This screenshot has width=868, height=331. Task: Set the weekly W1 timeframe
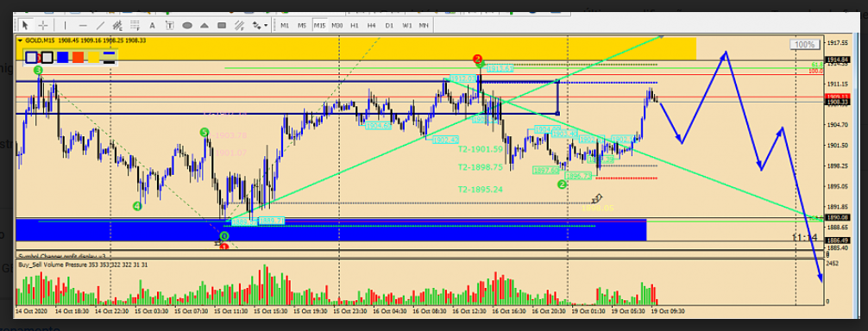tap(407, 25)
